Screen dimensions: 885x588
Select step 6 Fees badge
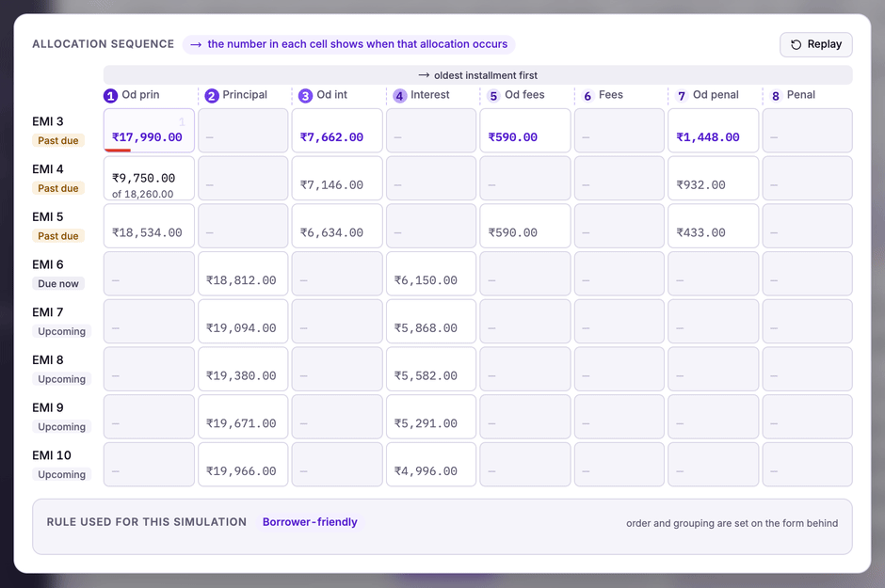587,96
